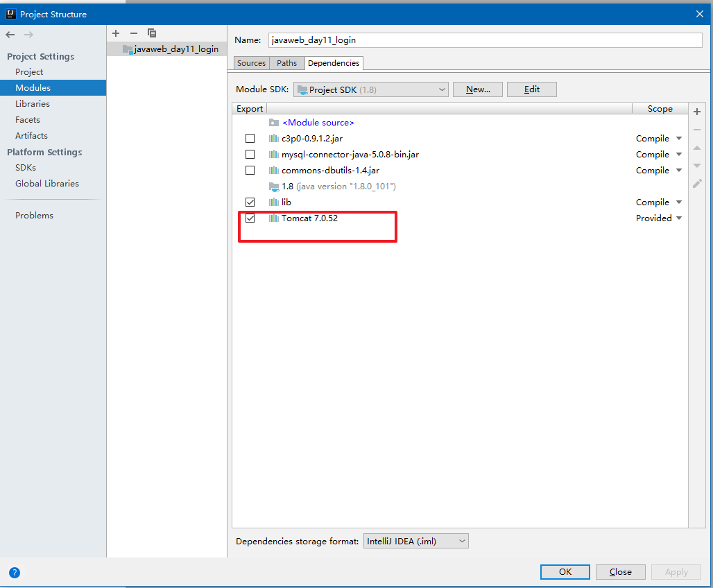Viewport: 713px width, 588px height.
Task: Click library icon next to lib
Action: pos(274,202)
